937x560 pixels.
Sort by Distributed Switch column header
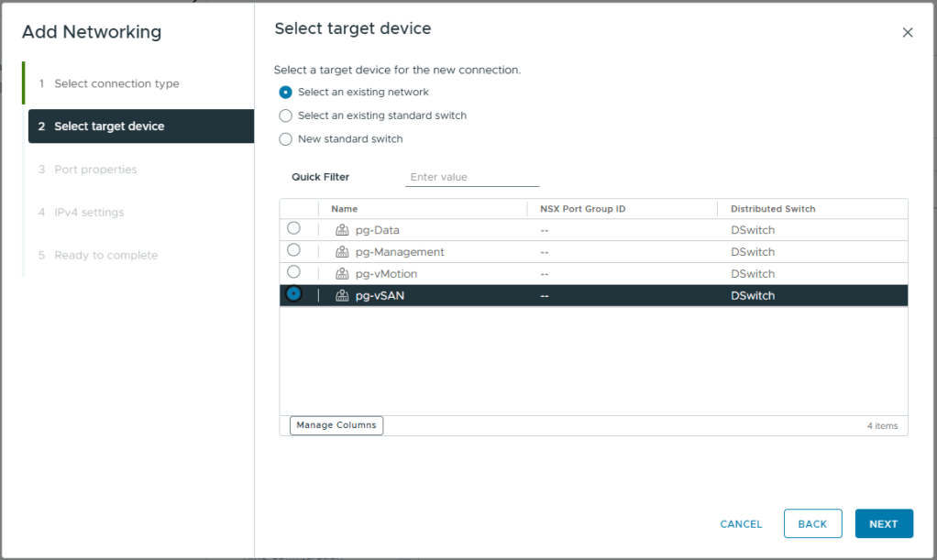[773, 209]
